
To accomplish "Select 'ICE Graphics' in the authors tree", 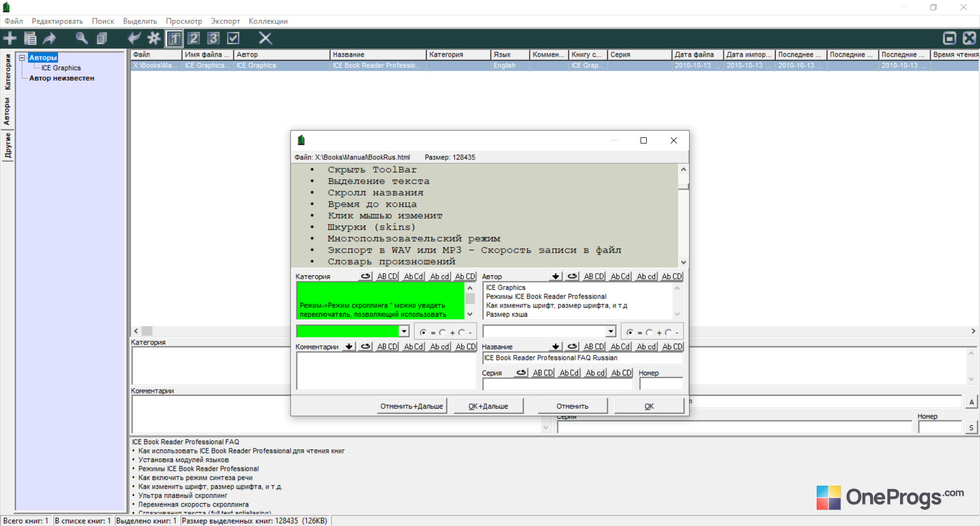I will pyautogui.click(x=61, y=68).
